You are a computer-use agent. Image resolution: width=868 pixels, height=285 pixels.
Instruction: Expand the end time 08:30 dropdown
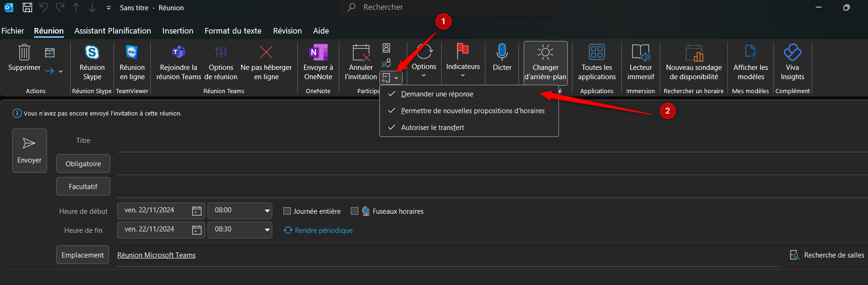click(x=267, y=230)
